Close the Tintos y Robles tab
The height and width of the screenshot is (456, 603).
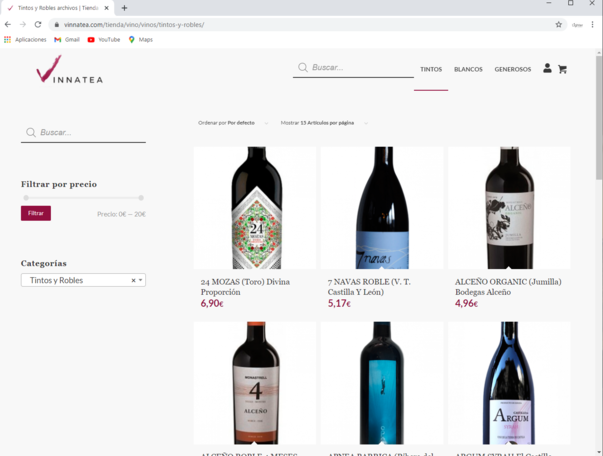(x=107, y=8)
